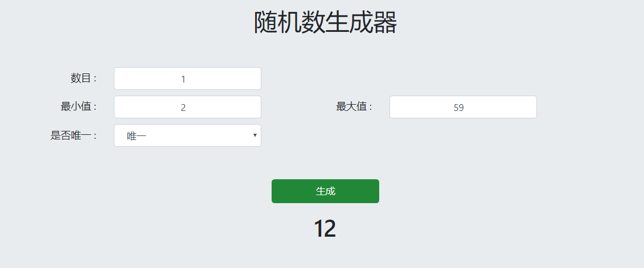The image size is (644, 268).
Task: Click the 生成 button
Action: [325, 191]
